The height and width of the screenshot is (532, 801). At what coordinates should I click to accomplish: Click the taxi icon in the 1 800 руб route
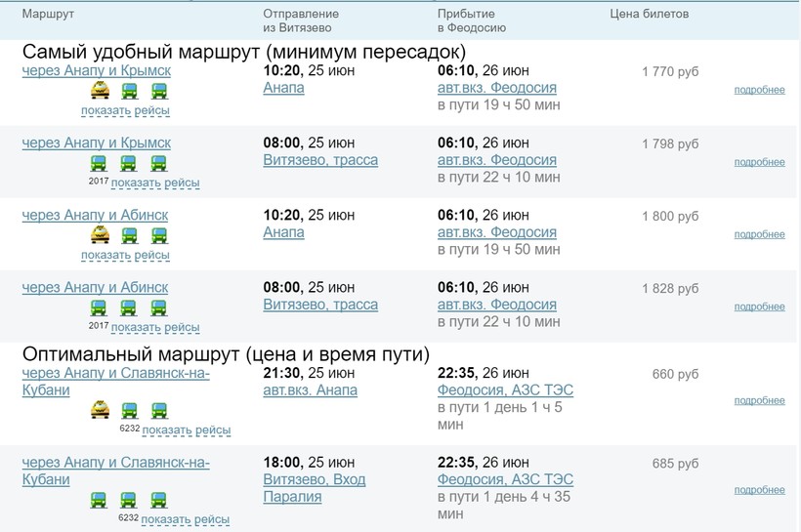click(100, 235)
